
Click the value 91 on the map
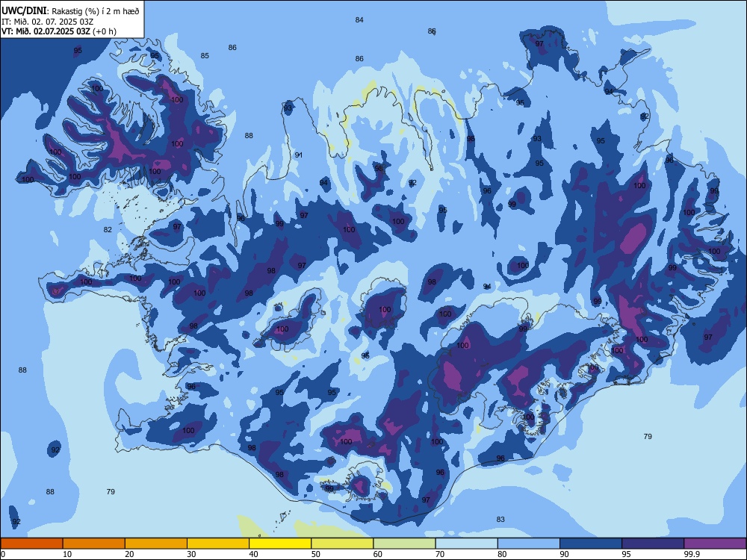299,155
